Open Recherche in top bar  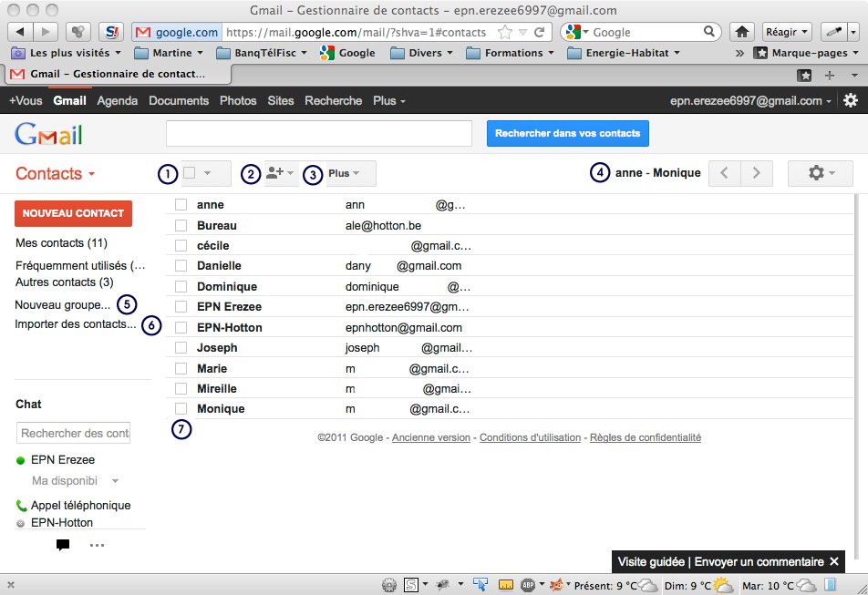[x=334, y=100]
